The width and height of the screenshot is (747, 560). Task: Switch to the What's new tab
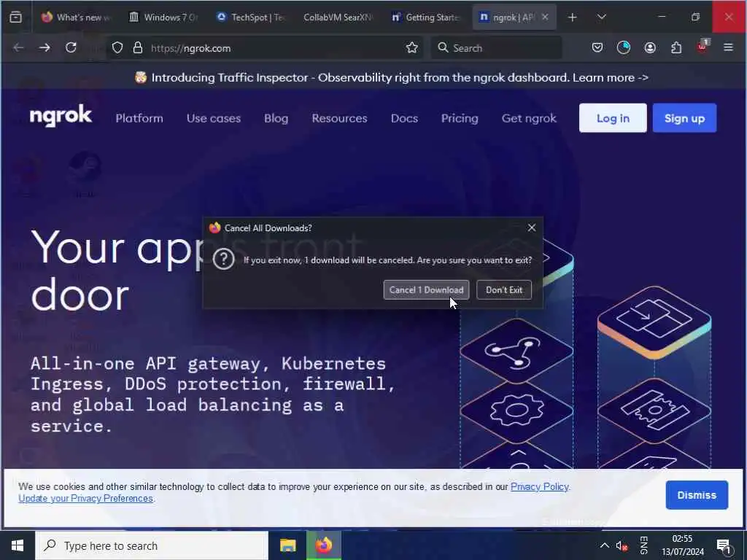75,17
